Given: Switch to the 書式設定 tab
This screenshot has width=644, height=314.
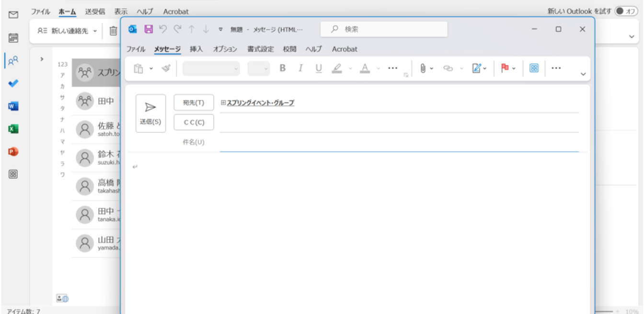Looking at the screenshot, I should 261,49.
